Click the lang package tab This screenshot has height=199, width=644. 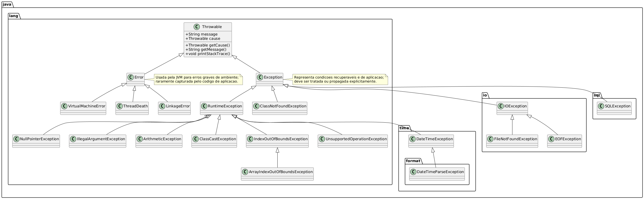(x=13, y=16)
